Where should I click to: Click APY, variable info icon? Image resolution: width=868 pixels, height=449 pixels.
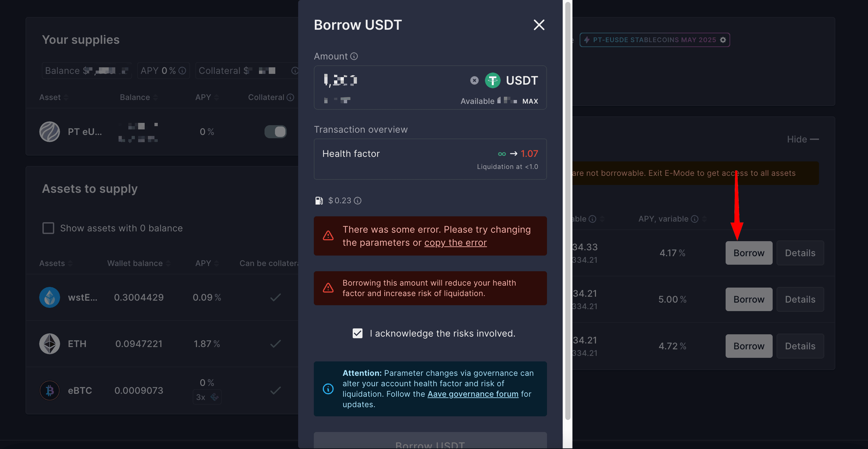coord(695,219)
